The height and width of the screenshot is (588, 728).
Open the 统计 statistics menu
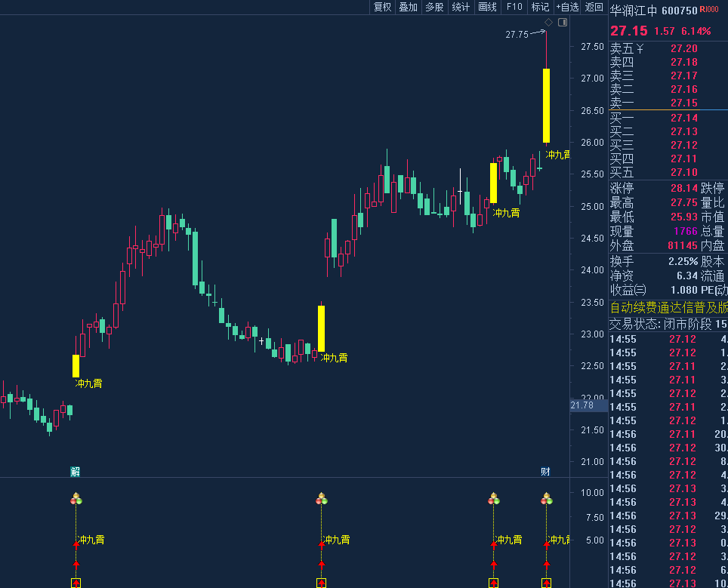point(461,7)
